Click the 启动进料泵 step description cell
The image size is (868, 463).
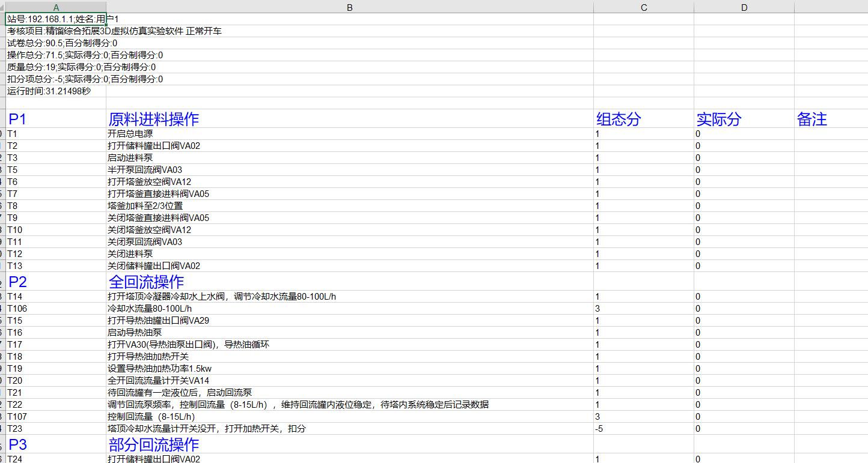[x=349, y=158]
